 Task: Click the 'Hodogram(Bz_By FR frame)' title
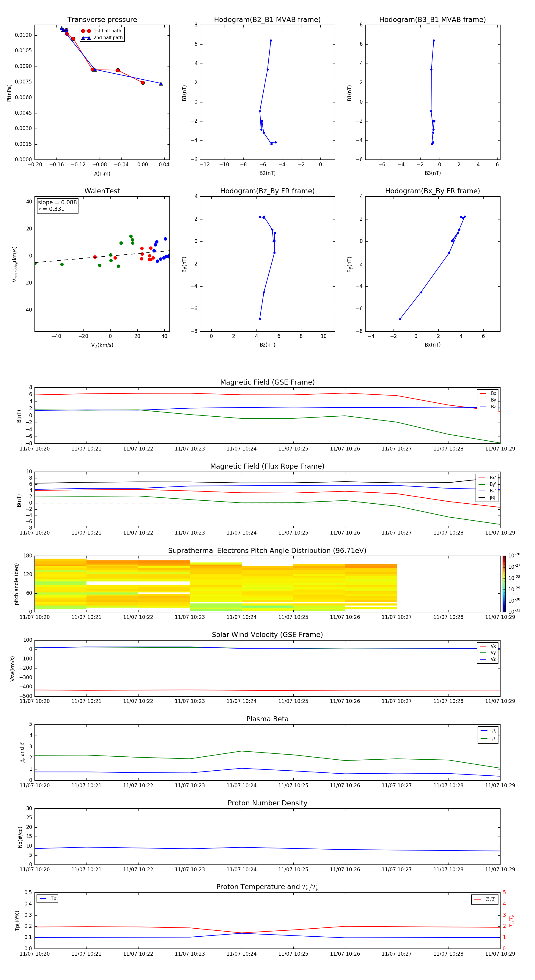click(x=267, y=191)
